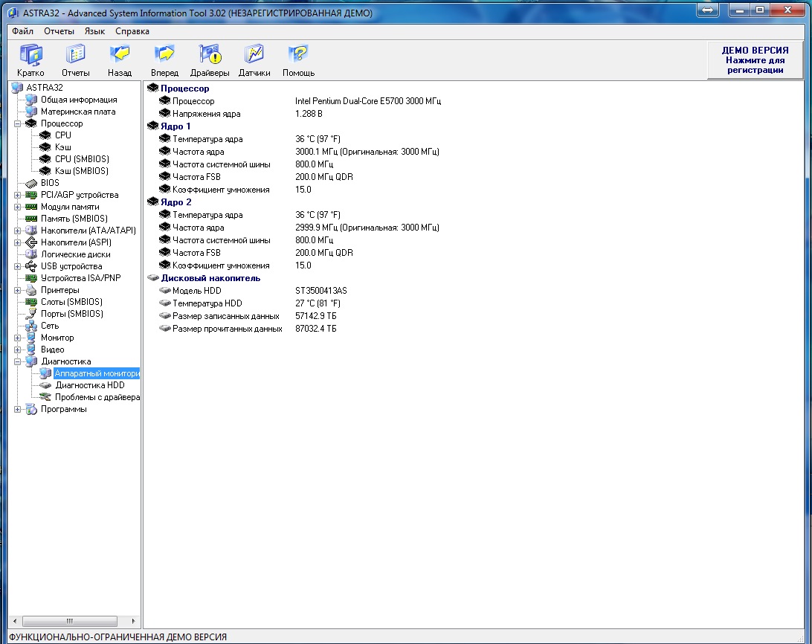Expand the Программы tree node
Screen dimensions: 812x644
coord(17,409)
